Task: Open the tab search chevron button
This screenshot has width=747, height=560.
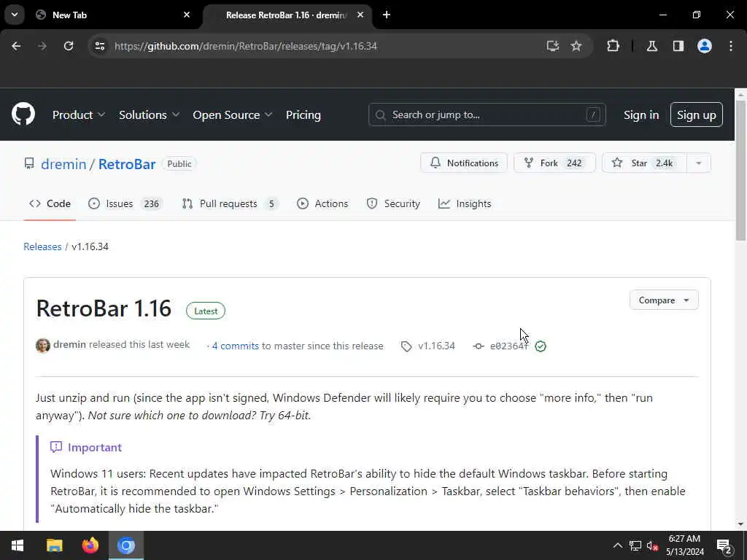Action: (15, 15)
